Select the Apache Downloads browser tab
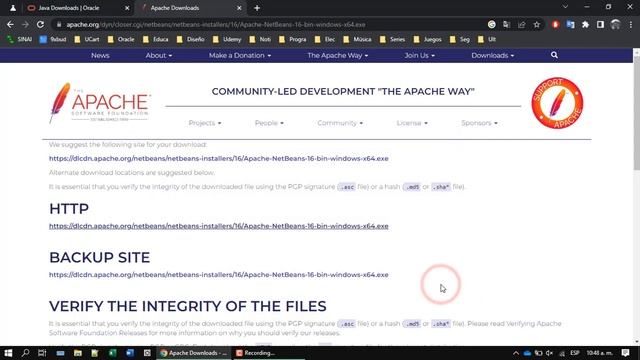Screen dimensions: 640x360 coord(190,8)
